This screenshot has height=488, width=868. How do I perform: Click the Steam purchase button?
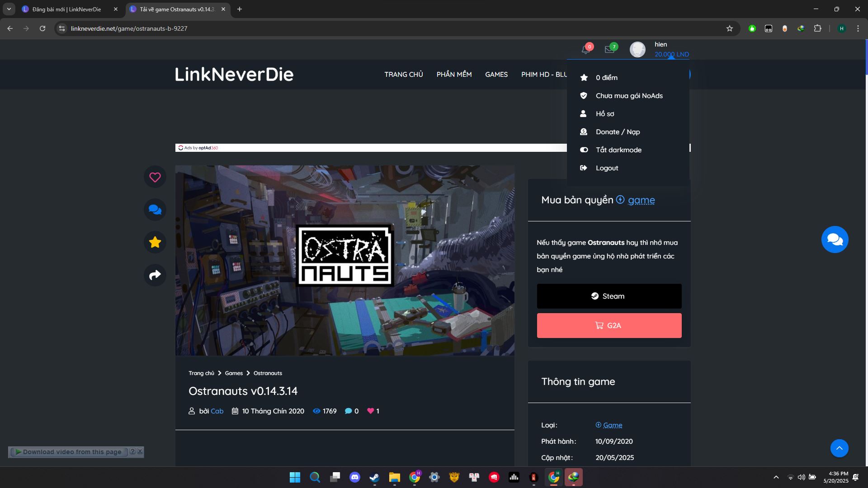[x=609, y=296]
